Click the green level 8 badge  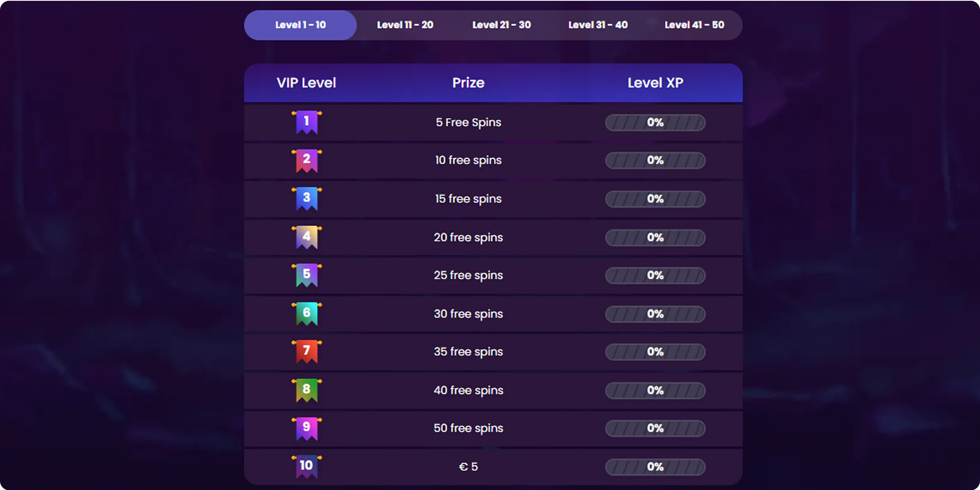click(x=307, y=390)
